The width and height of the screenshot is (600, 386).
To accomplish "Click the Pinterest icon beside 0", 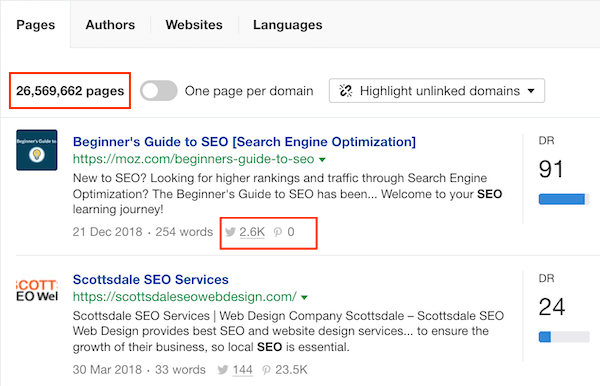I will tap(278, 232).
